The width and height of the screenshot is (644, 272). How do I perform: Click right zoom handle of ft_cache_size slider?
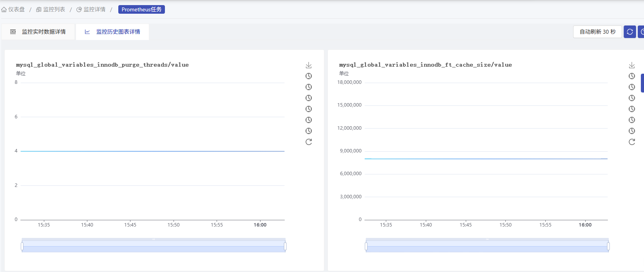[608, 246]
